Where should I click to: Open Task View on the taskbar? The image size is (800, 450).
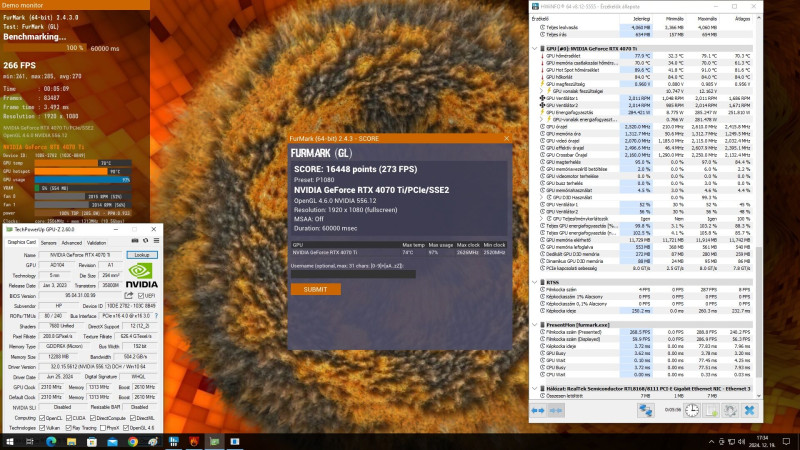[30, 441]
